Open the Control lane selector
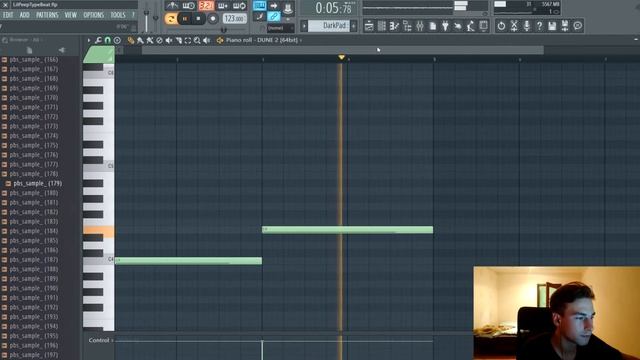Screen dimensions: 640x360 point(100,340)
